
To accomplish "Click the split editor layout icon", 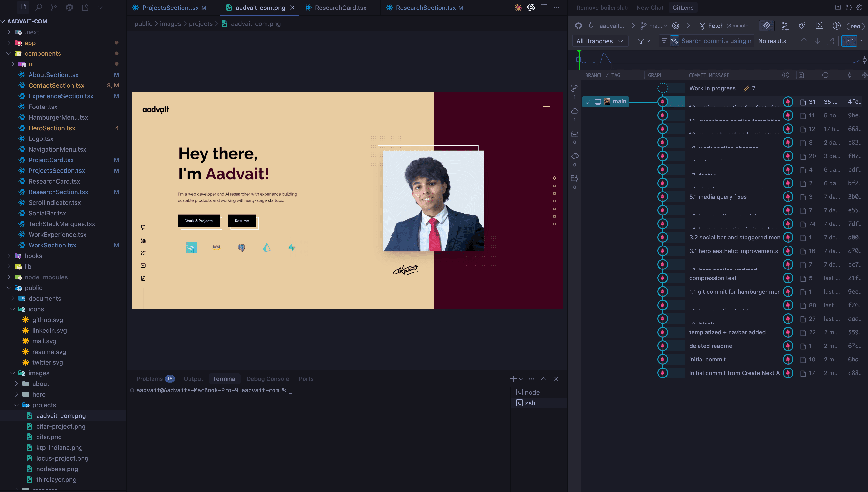I will 543,8.
